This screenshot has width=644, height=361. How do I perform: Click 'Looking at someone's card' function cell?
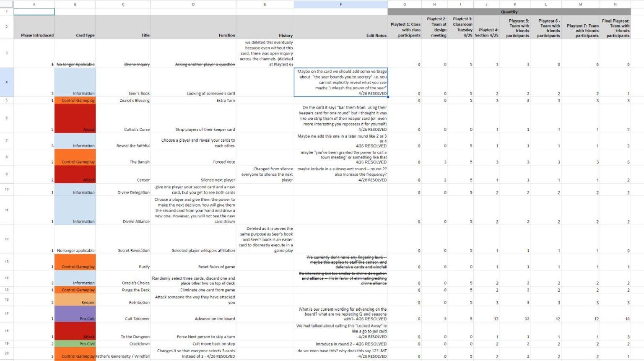(193, 82)
